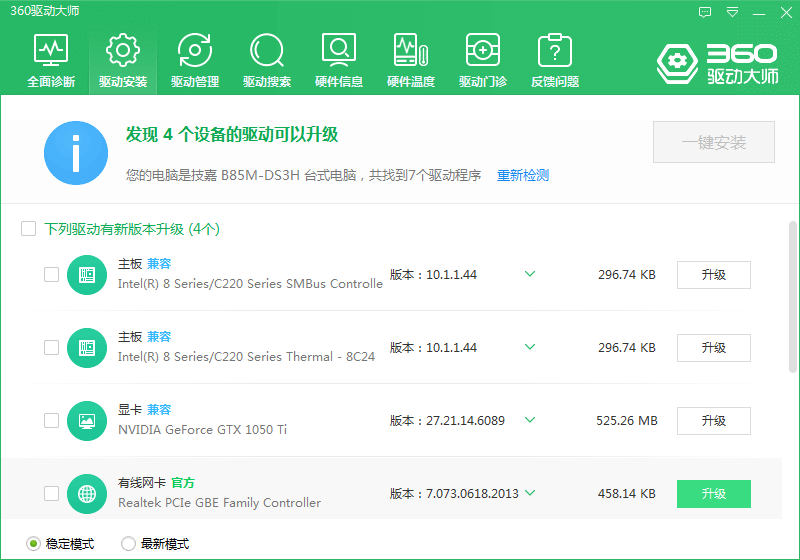Open the title bar main menu dropdown
Viewport: 800px width, 560px height.
[x=733, y=12]
